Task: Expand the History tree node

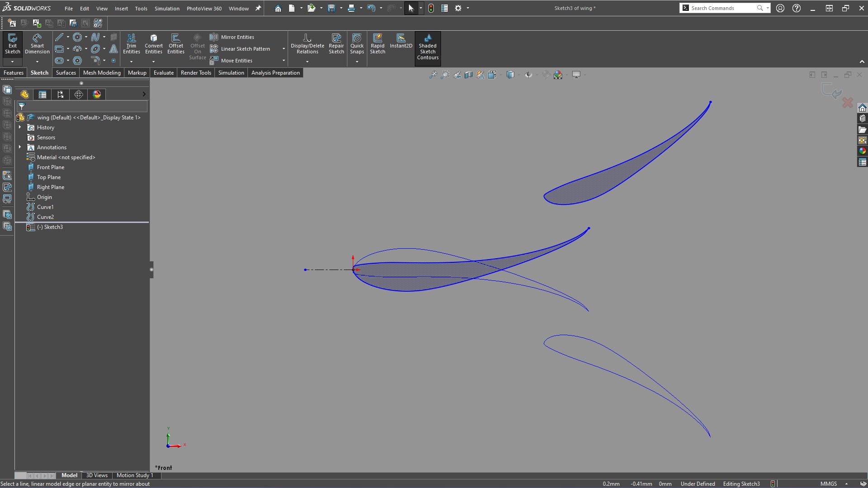Action: coord(20,128)
